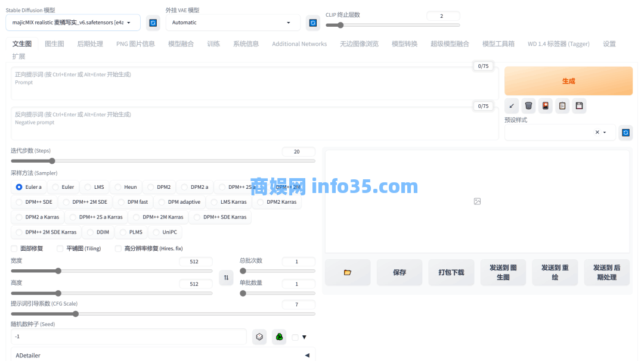Viewport: 644px width, 361px height.
Task: Show extra networks via the red card icon
Action: click(x=546, y=106)
